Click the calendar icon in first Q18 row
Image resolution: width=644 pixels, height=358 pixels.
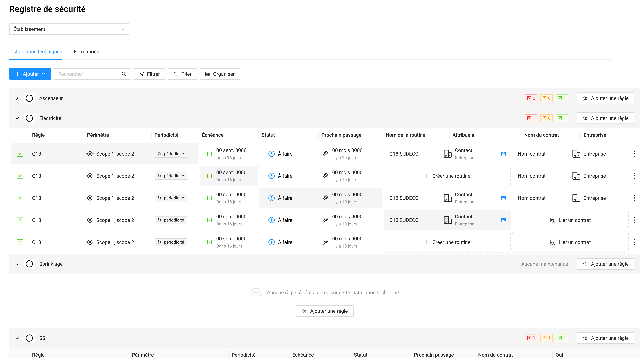pyautogui.click(x=503, y=154)
